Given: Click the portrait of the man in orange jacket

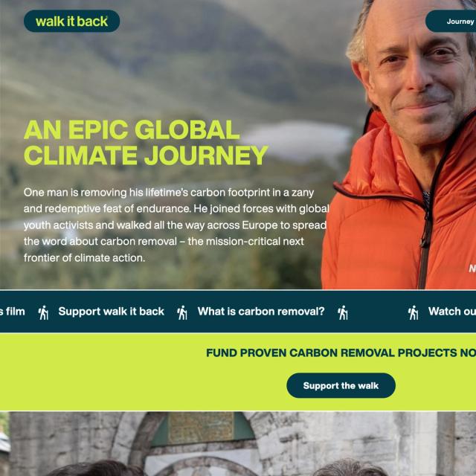Looking at the screenshot, I should coord(401,144).
